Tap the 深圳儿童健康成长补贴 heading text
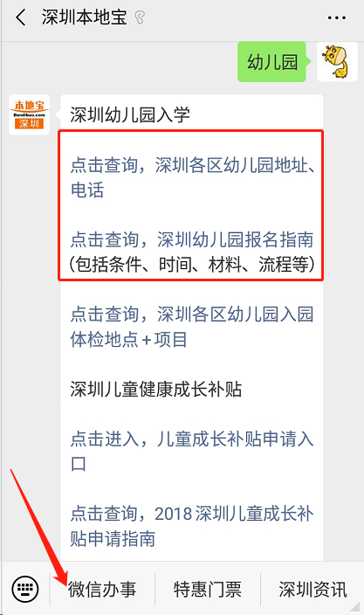Screen dimensions: 364x615 click(156, 389)
